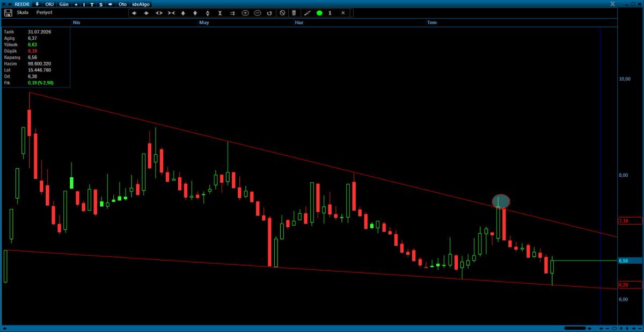The width and height of the screenshot is (644, 332).
Task: Click the T button in title toolbar
Action: tap(92, 4)
